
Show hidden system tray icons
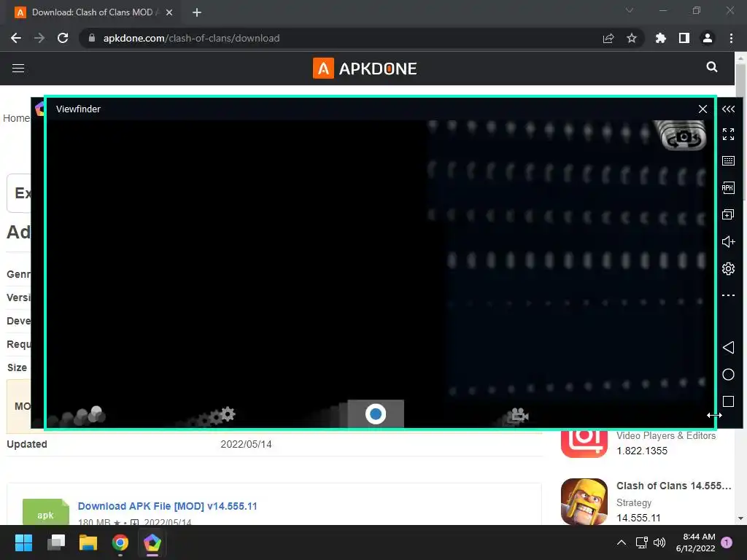(x=622, y=542)
